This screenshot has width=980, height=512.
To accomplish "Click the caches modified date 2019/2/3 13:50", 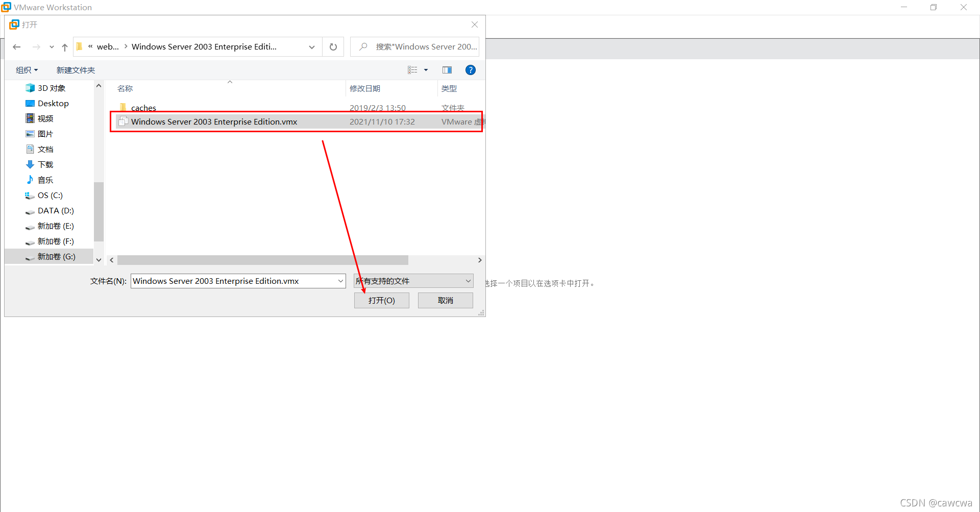I will (378, 108).
